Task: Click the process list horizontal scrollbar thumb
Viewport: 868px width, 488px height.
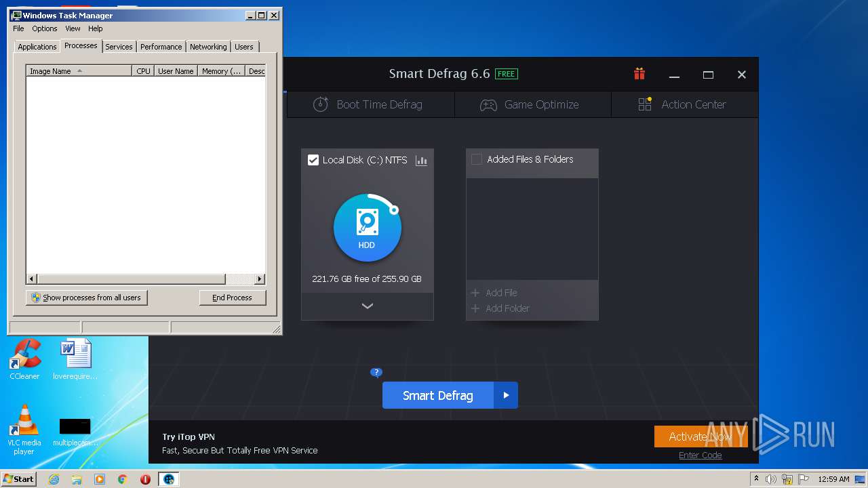Action: (131, 279)
